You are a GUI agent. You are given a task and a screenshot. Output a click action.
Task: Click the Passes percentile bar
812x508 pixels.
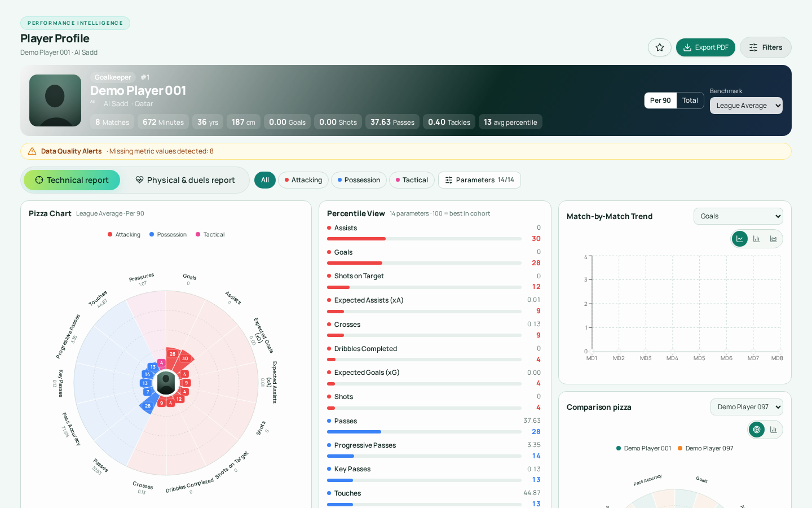[424, 432]
